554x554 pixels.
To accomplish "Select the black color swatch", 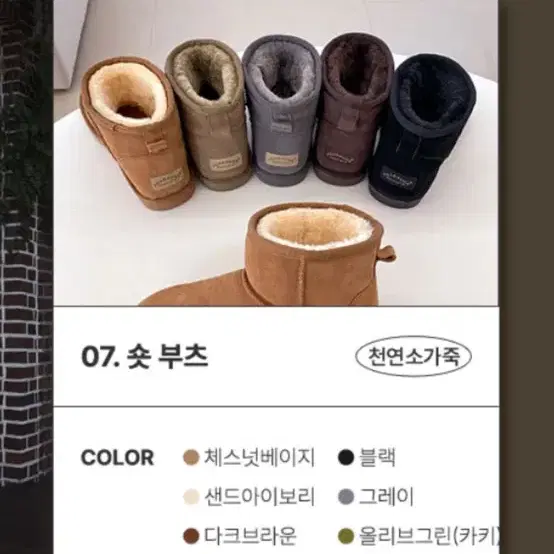I will [346, 458].
